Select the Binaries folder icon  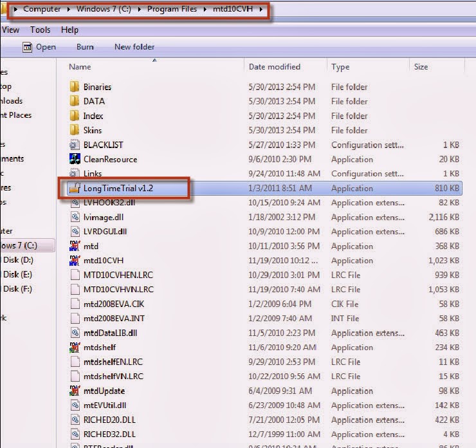pos(75,87)
